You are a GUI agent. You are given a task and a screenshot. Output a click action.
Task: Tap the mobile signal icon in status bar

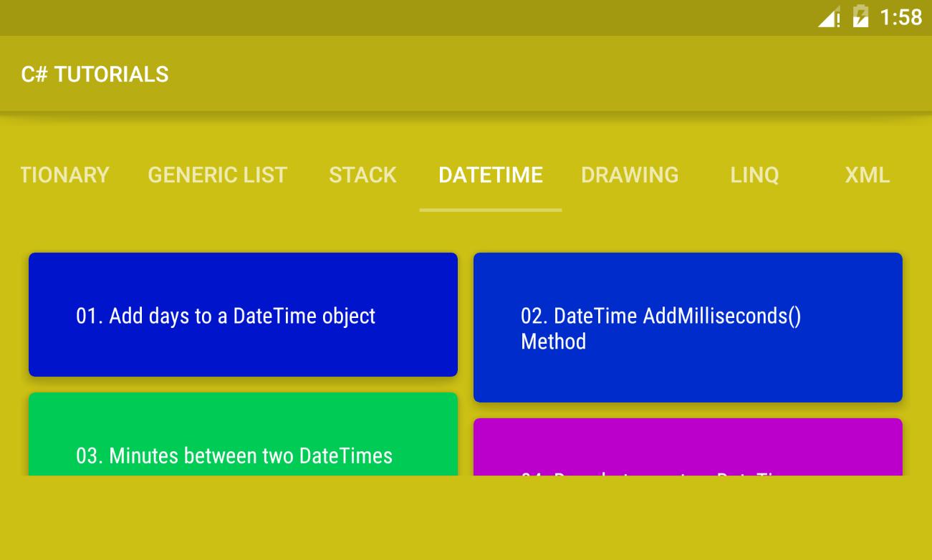830,17
